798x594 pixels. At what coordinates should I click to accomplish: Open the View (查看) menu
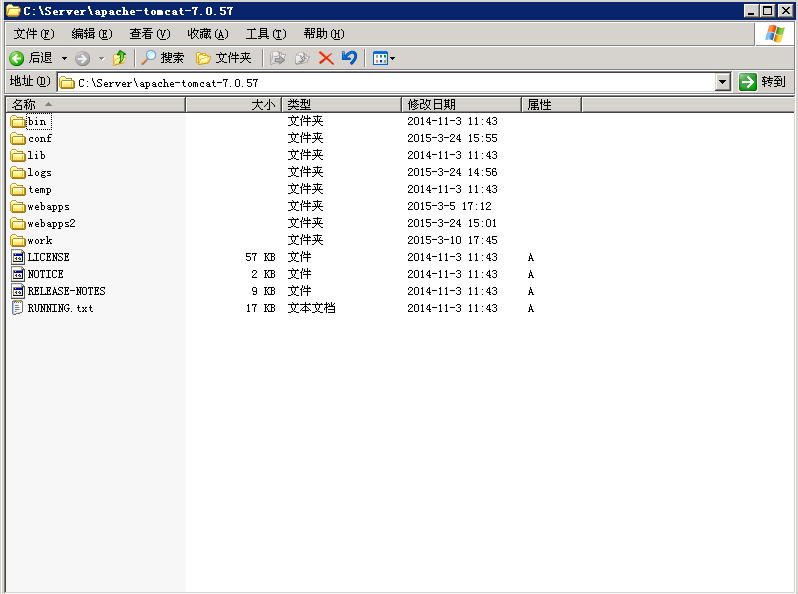tap(150, 34)
